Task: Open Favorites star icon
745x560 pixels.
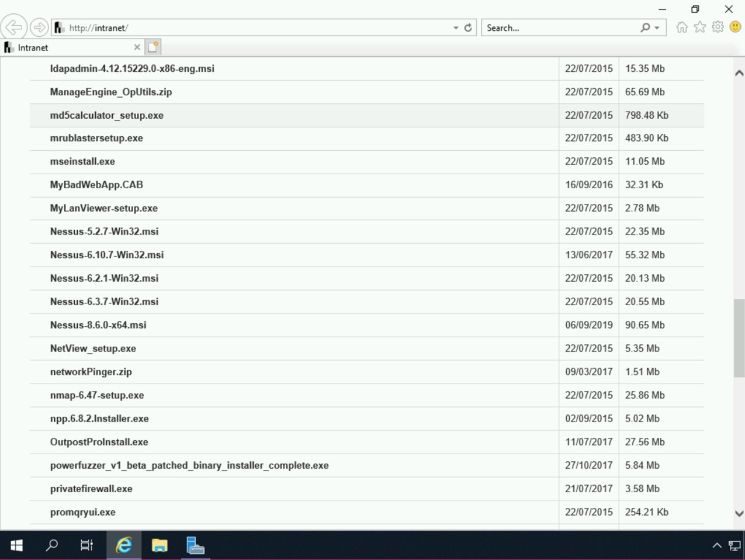Action: [699, 27]
